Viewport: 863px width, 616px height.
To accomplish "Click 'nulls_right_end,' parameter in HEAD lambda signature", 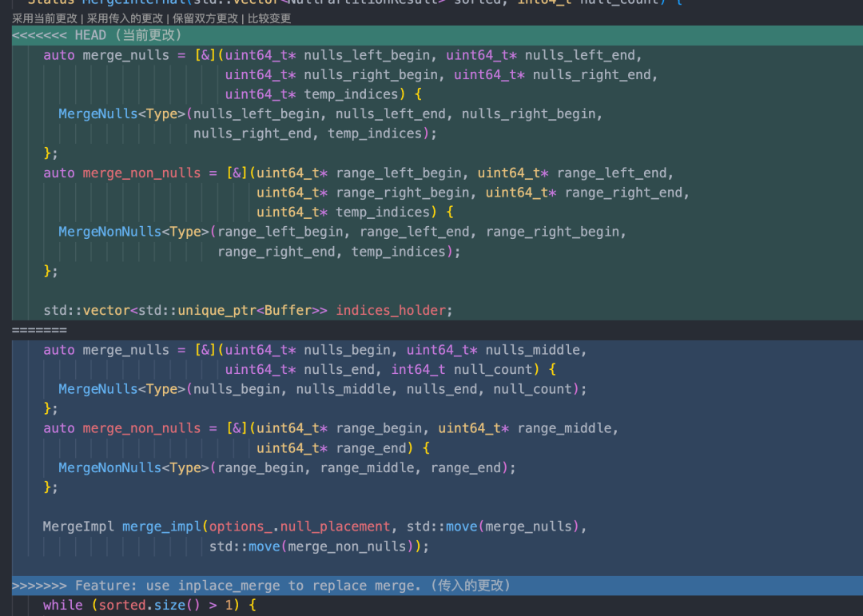I will click(595, 75).
